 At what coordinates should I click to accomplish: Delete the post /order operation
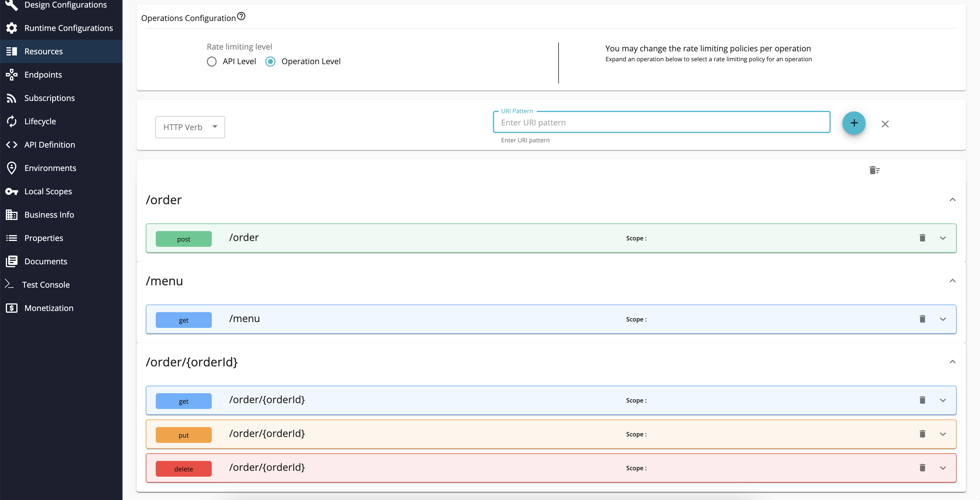pos(922,238)
